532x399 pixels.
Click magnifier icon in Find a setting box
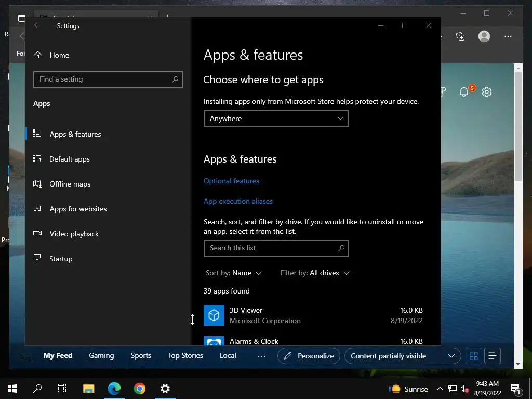(x=175, y=79)
